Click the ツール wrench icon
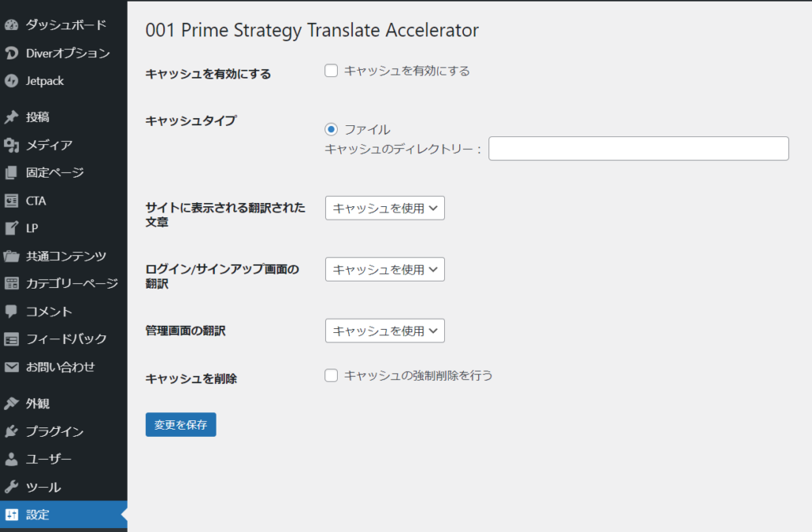 (11, 487)
